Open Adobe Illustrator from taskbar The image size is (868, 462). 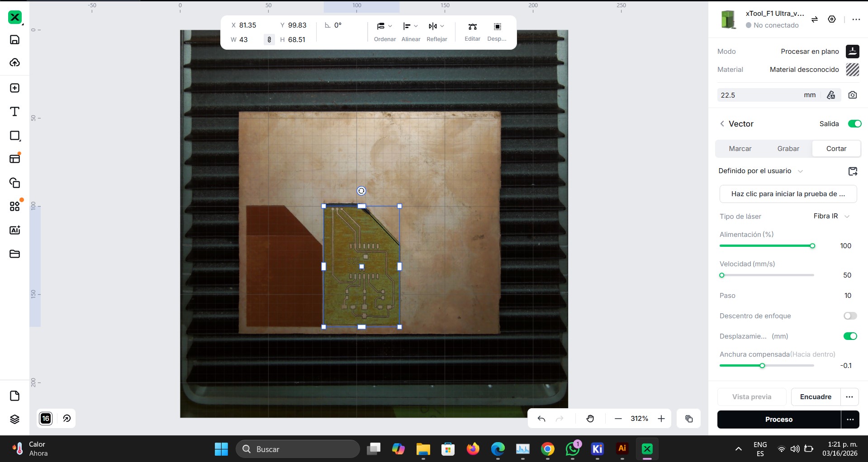tap(622, 449)
